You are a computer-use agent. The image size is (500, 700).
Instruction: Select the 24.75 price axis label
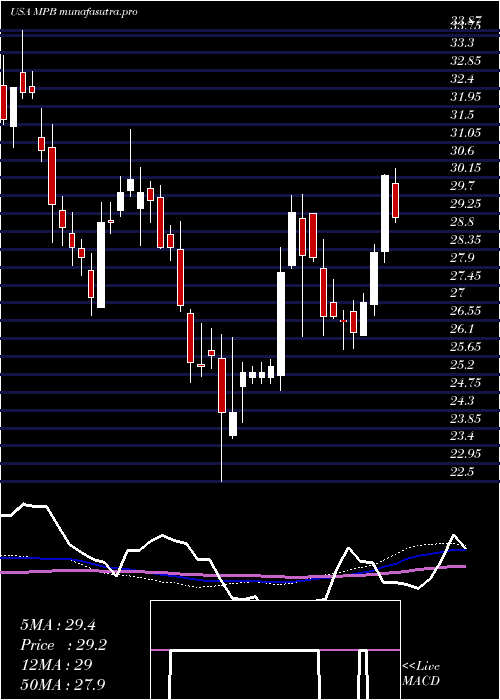coord(466,382)
